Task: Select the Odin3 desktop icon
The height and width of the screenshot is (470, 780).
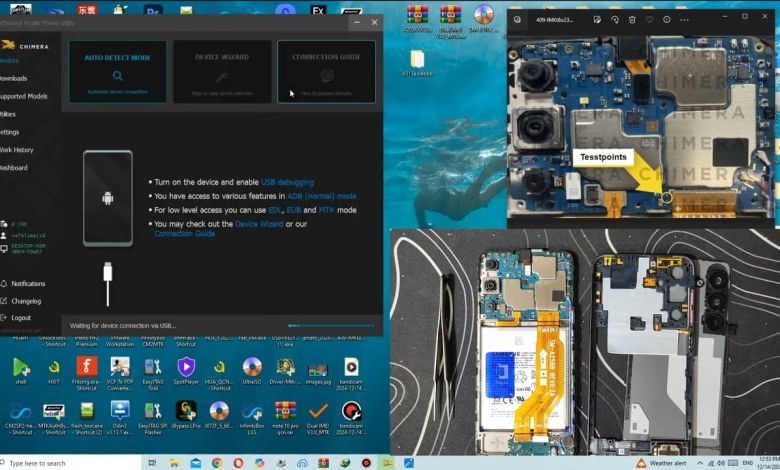Action: [120, 418]
